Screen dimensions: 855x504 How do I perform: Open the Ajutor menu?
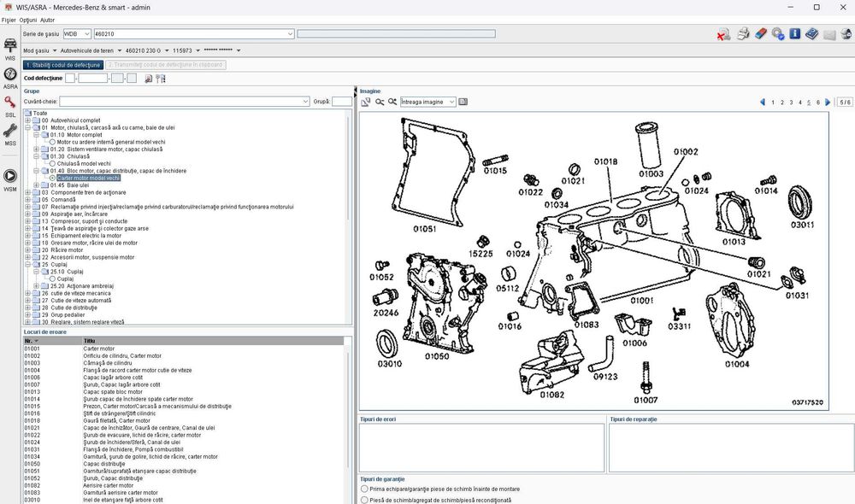click(47, 21)
